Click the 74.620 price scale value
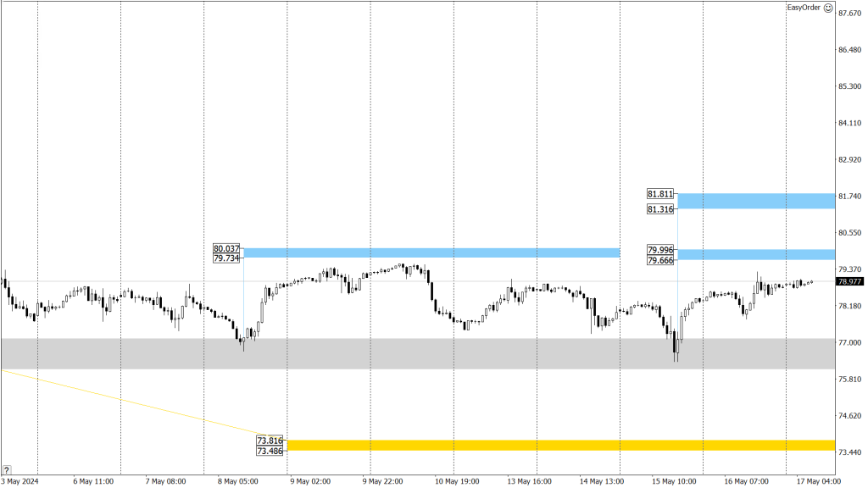Viewport: 868px width, 488px height. [849, 415]
